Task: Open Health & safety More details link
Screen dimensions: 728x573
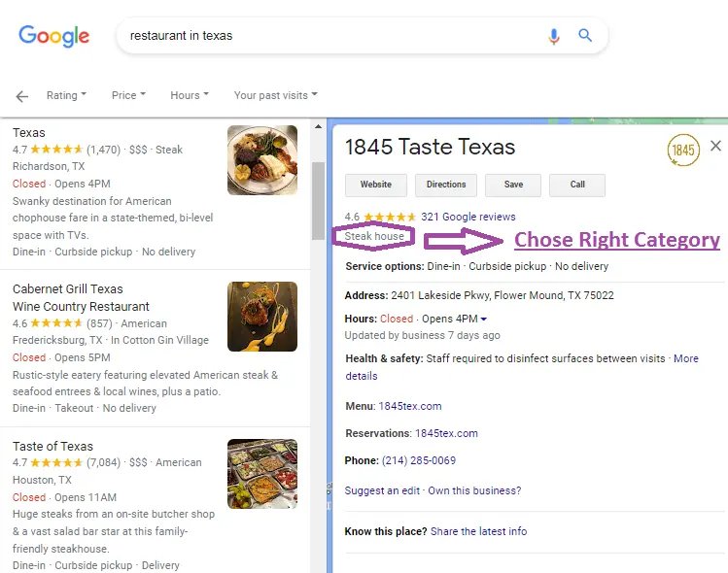Action: [686, 358]
